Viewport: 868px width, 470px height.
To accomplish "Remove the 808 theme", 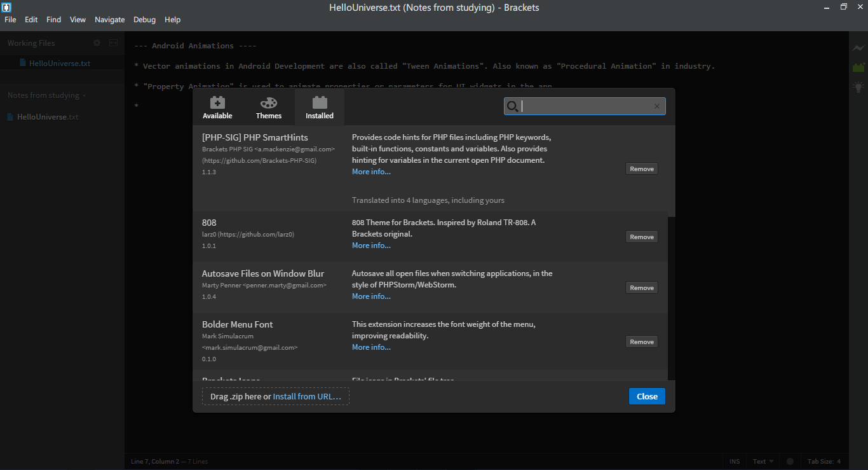I will point(642,237).
